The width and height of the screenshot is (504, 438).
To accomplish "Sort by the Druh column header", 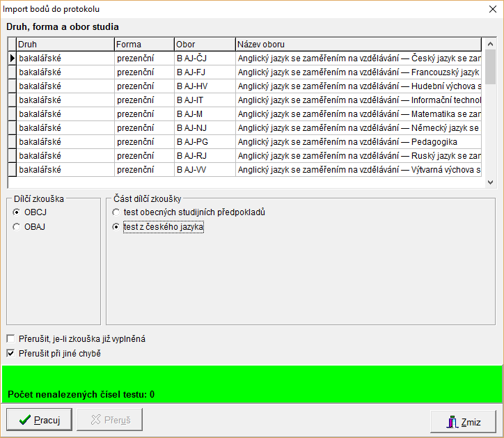I will 65,45.
